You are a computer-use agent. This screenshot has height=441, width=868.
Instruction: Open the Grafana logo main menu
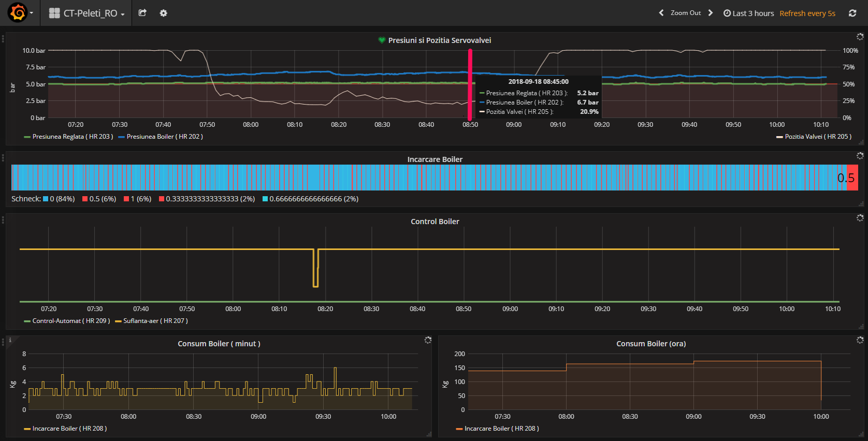[x=18, y=13]
